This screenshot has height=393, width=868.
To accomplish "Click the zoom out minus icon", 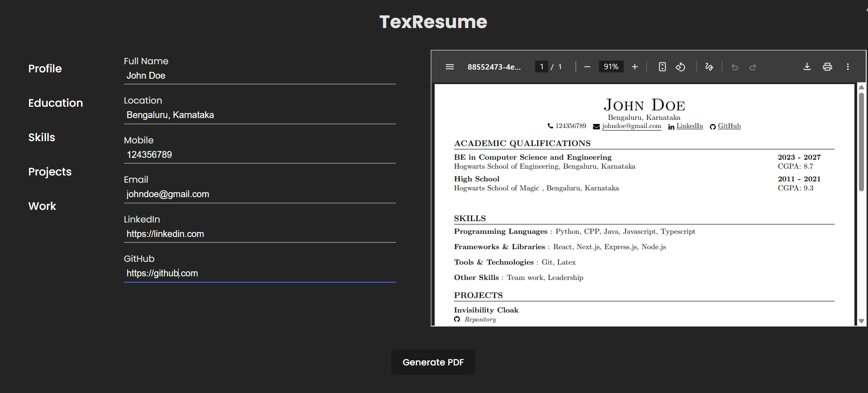I will [587, 67].
